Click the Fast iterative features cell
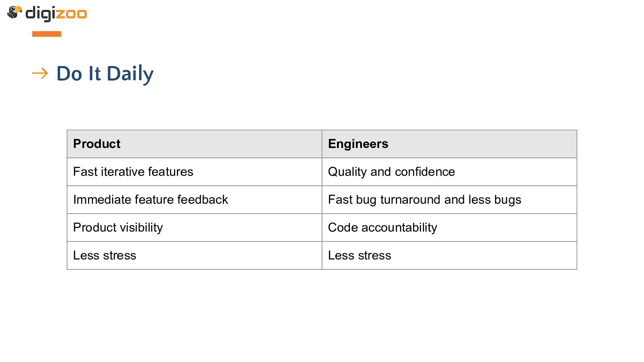Image resolution: width=644 pixels, height=362 pixels. (x=194, y=172)
